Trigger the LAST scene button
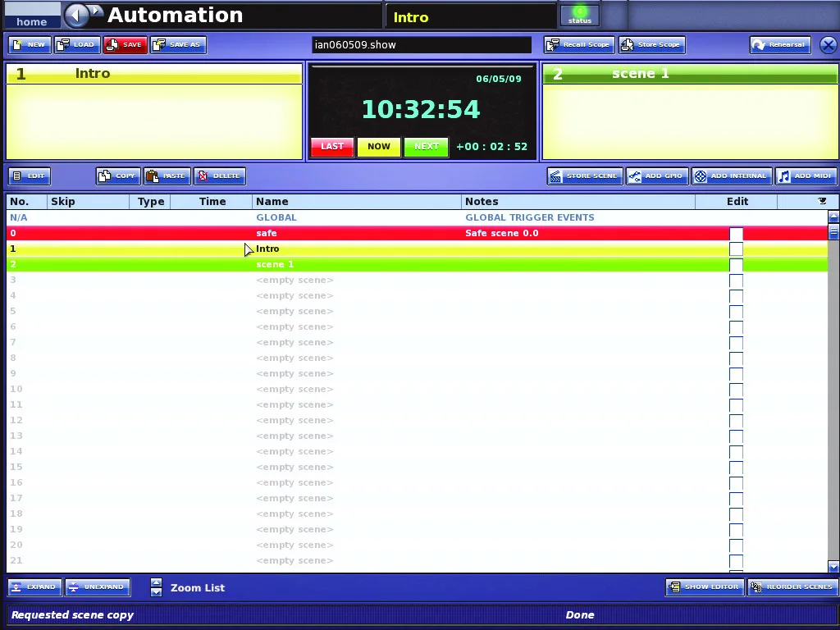 (332, 147)
